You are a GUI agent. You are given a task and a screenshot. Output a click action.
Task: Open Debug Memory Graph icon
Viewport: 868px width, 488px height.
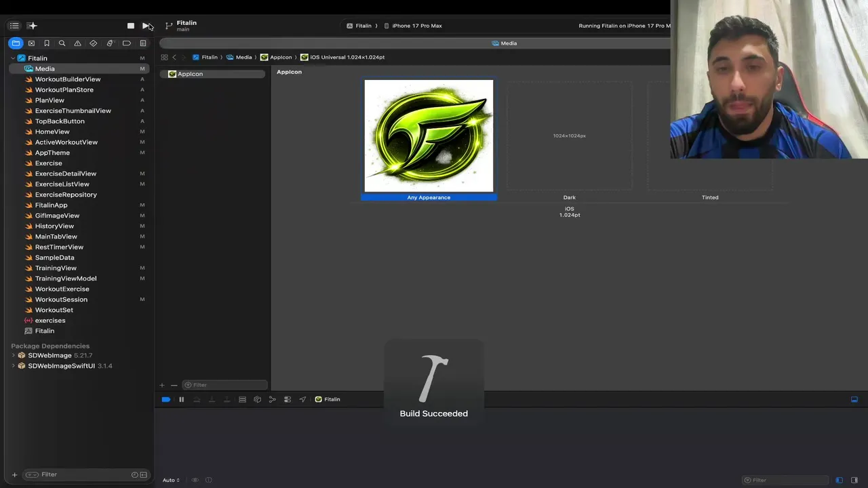point(272,400)
